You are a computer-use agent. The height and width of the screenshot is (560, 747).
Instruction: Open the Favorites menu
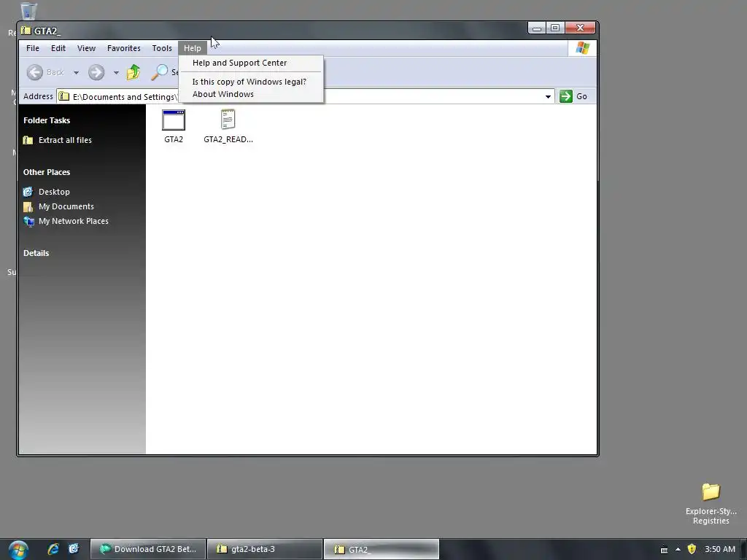(124, 48)
